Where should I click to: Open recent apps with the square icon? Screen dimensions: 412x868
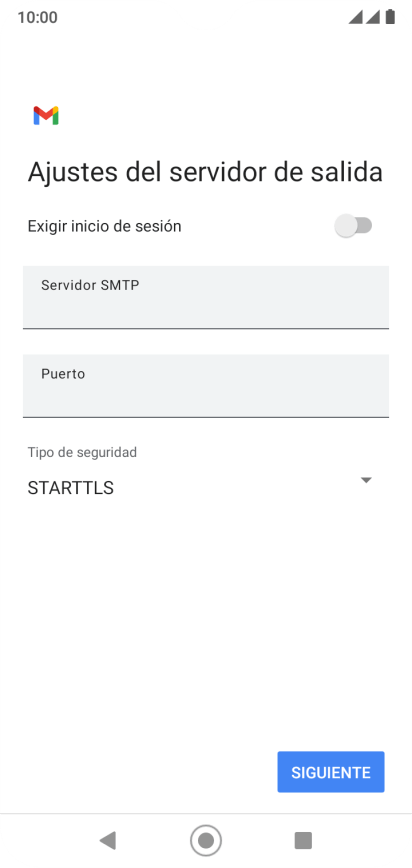pyautogui.click(x=303, y=840)
